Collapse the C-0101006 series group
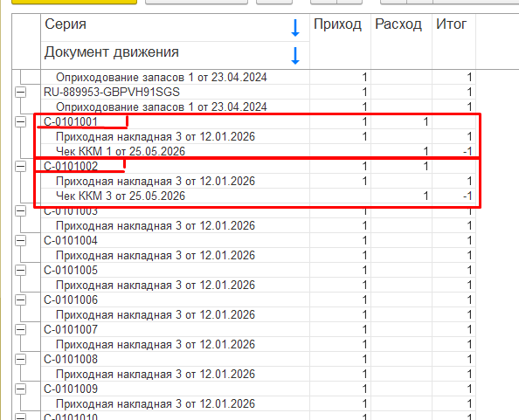Image resolution: width=519 pixels, height=420 pixels. click(20, 300)
